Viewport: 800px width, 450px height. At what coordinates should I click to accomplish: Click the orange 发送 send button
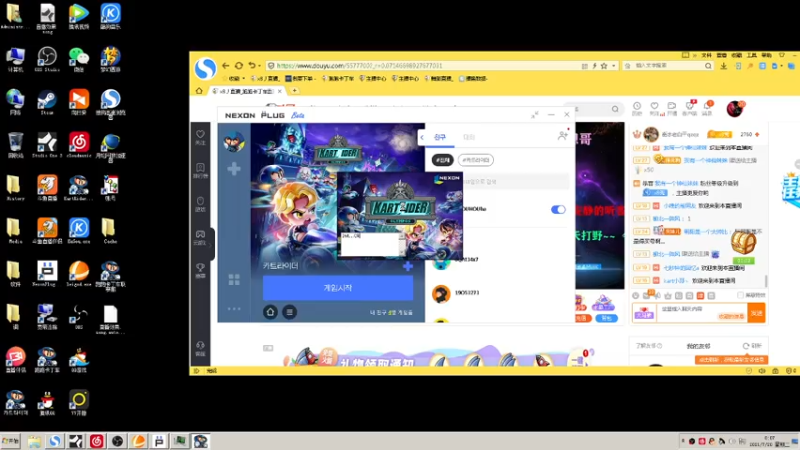click(x=756, y=313)
